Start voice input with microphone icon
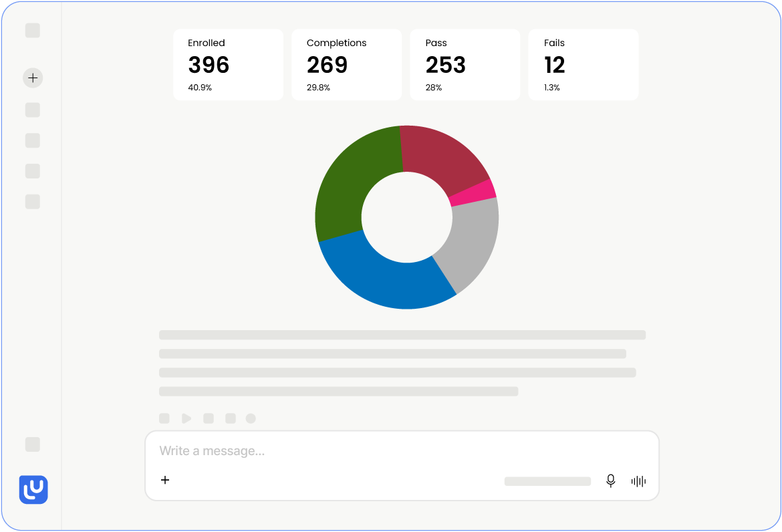This screenshot has width=782, height=532. 610,481
